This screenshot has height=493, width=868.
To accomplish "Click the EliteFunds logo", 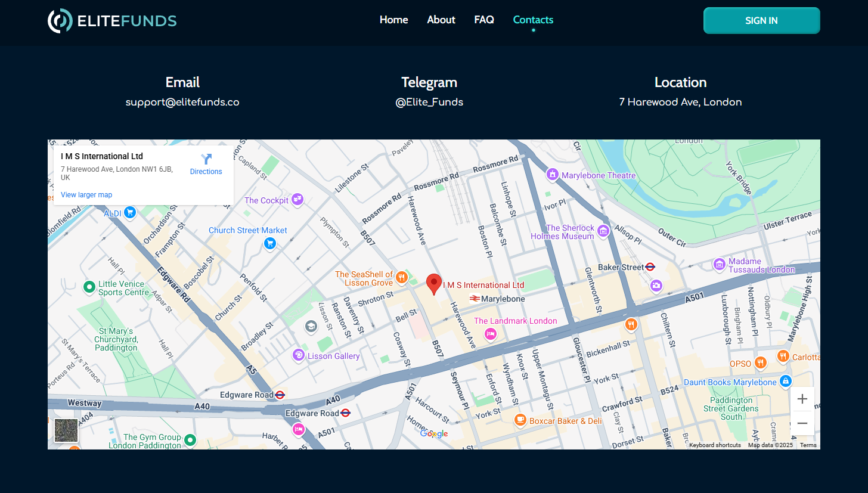I will click(x=112, y=21).
